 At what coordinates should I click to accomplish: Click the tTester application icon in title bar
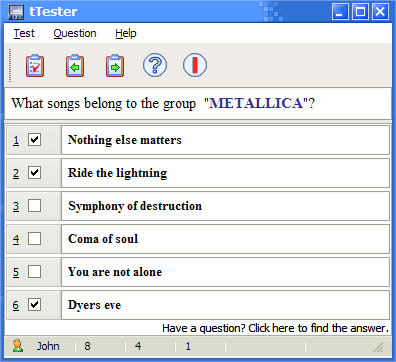16,12
